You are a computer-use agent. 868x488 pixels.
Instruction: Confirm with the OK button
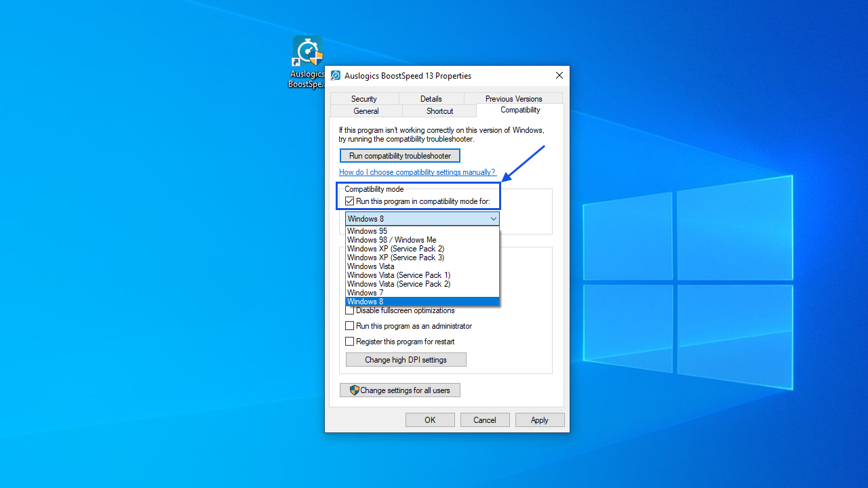(430, 420)
